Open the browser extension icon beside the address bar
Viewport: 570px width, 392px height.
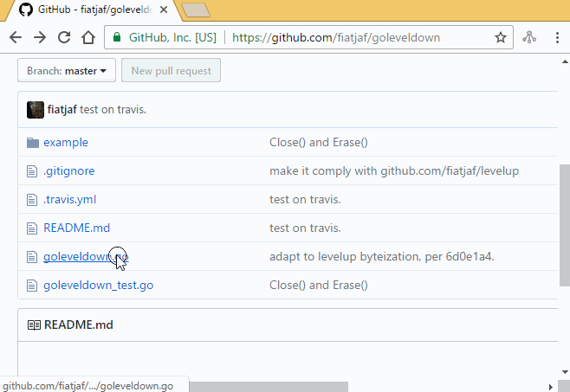pos(529,37)
